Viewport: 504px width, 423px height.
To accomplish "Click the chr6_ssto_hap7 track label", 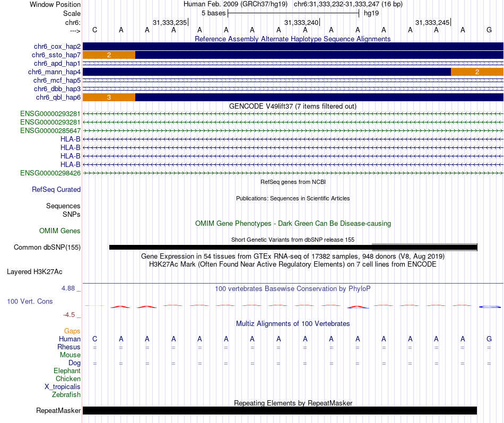I will tap(56, 55).
